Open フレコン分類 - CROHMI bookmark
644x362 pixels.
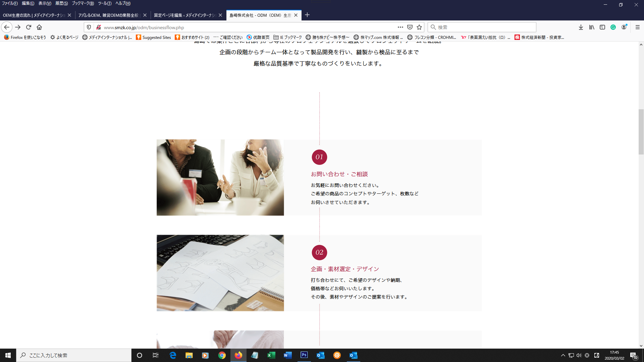[432, 37]
